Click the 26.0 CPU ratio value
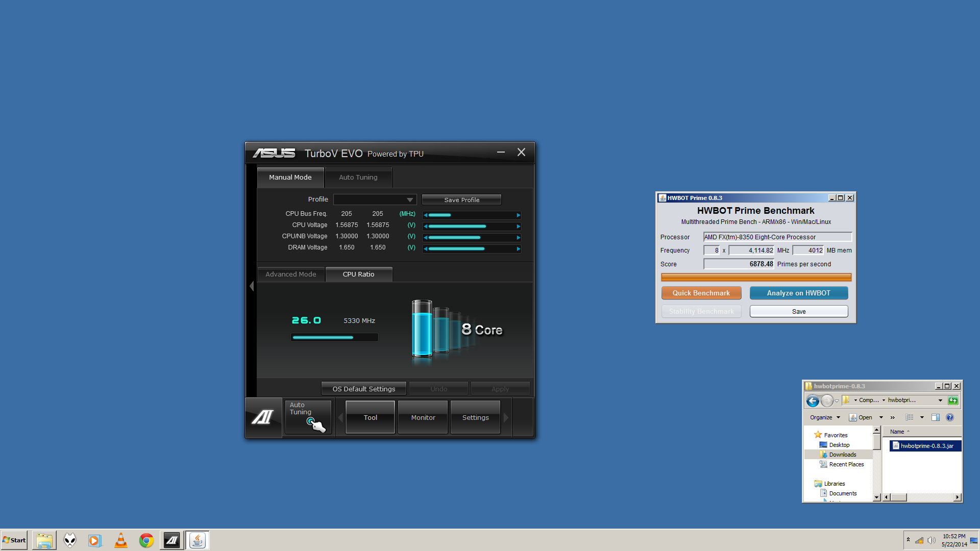980x551 pixels. (x=306, y=320)
